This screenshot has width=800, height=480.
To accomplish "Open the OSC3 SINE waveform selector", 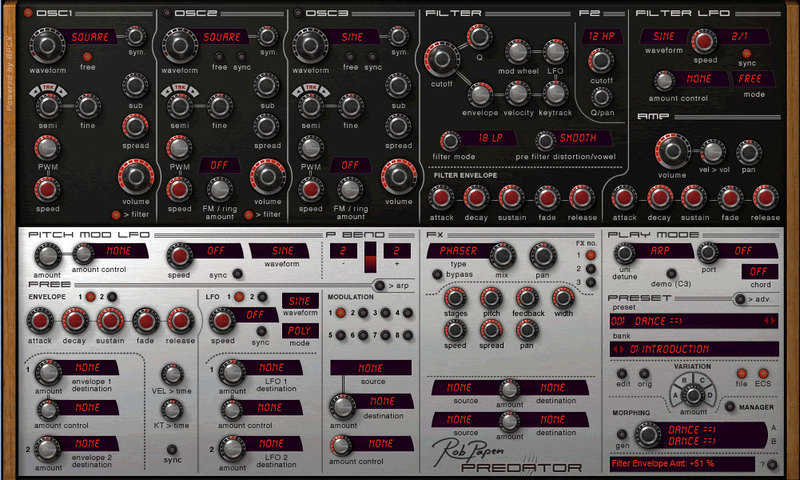I will tap(352, 37).
